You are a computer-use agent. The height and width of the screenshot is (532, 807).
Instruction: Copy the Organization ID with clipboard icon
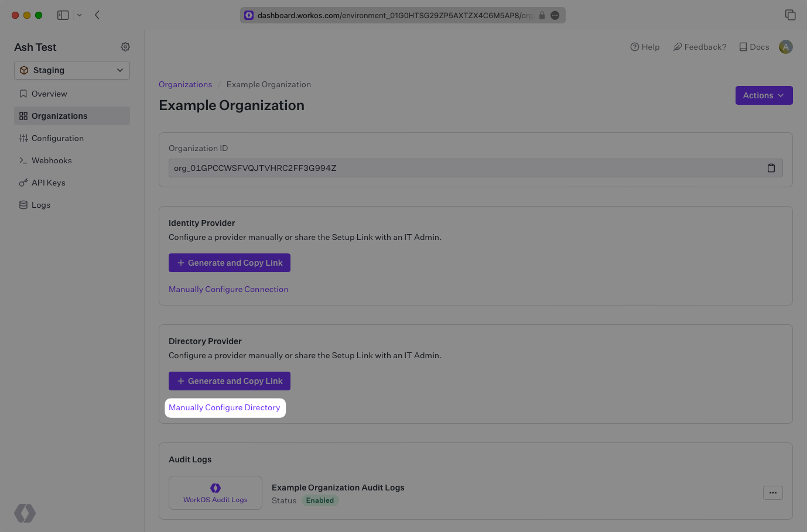point(771,168)
